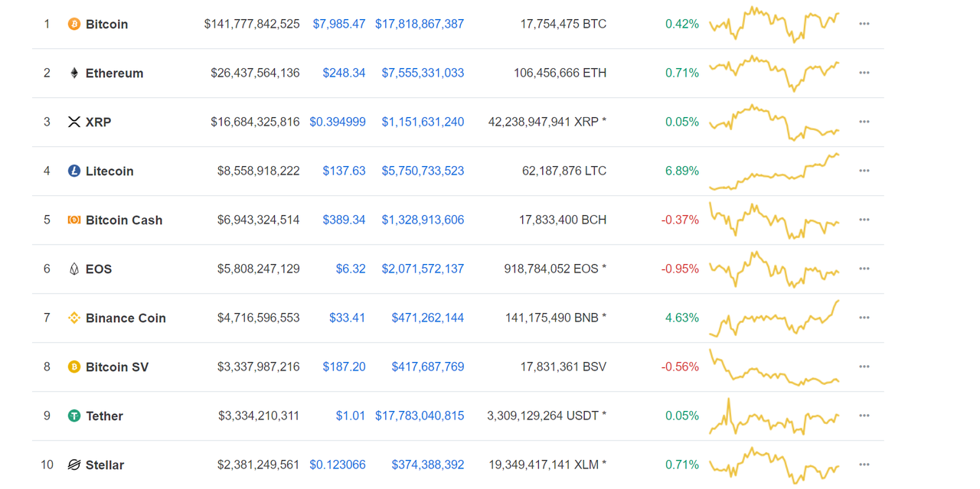Click Tether volume $17,783,040,815

click(x=420, y=416)
